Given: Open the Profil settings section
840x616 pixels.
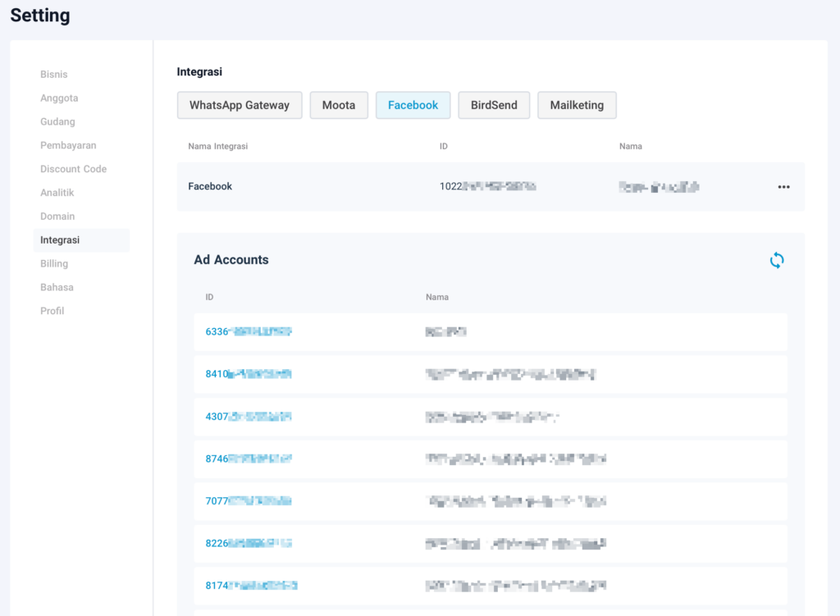Looking at the screenshot, I should click(52, 311).
